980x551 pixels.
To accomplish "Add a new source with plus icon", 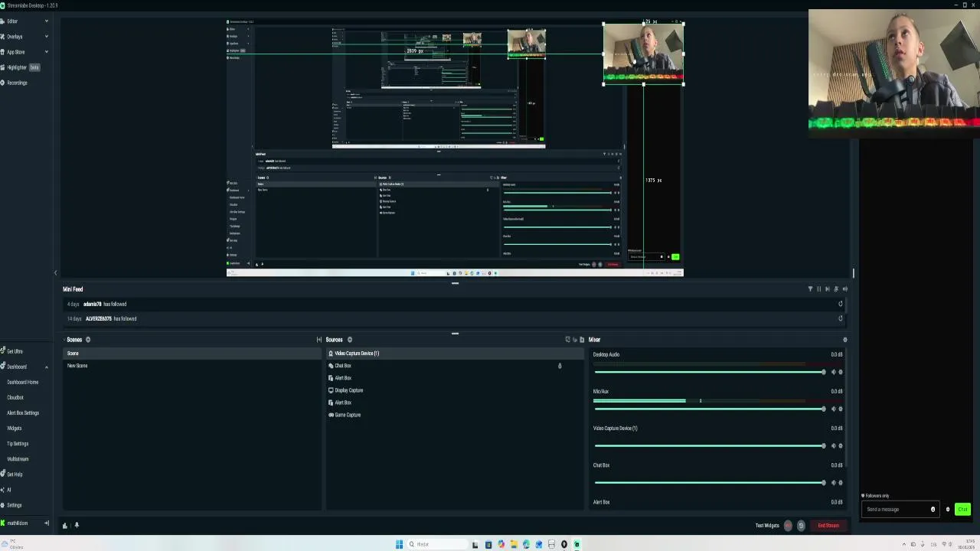I will 350,340.
